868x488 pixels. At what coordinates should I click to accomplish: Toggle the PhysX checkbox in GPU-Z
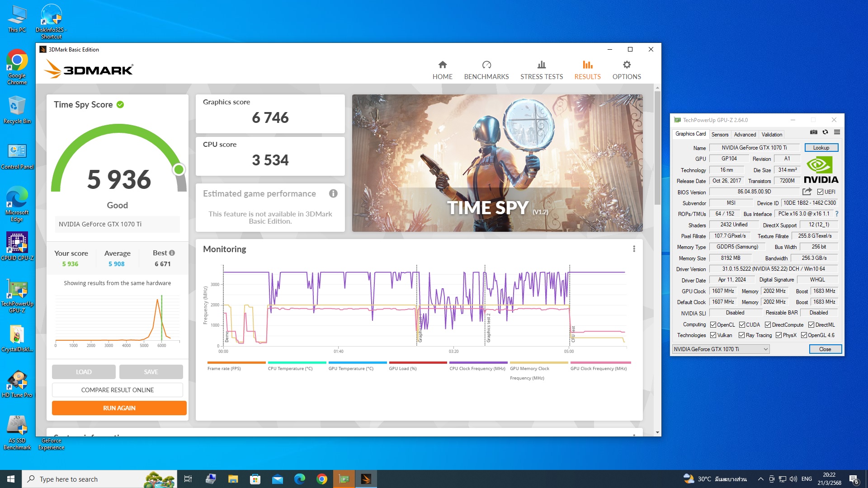pos(778,335)
